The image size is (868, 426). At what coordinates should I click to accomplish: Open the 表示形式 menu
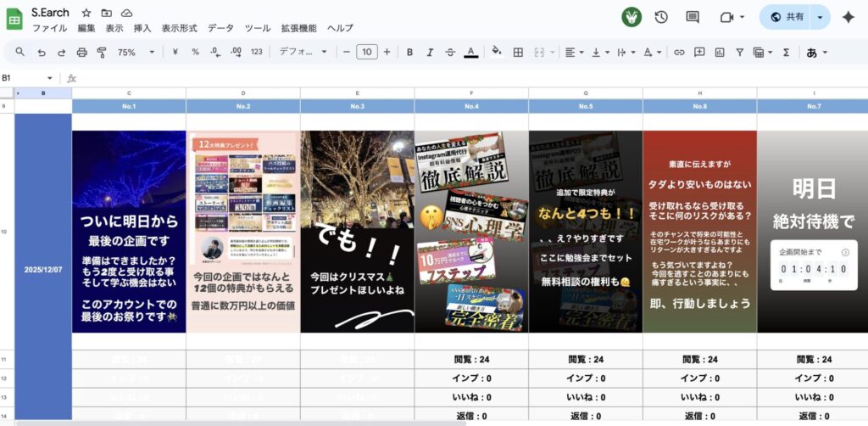point(180,28)
